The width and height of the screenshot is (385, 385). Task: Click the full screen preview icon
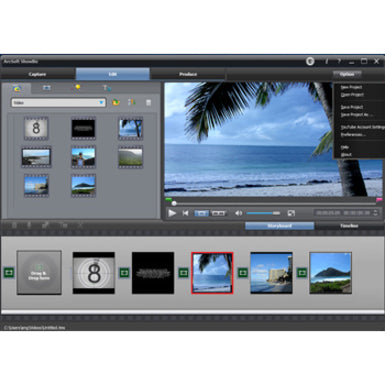pos(291,213)
